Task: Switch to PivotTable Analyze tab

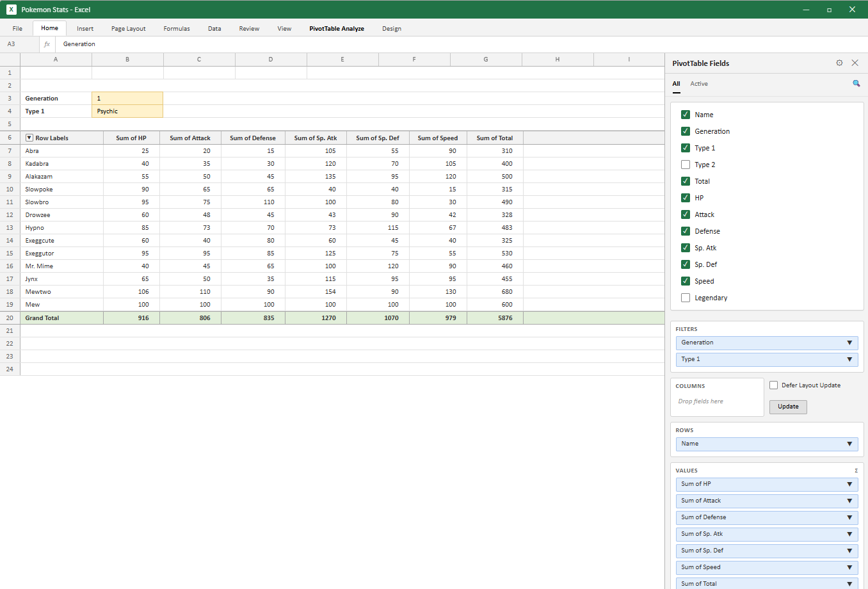Action: tap(337, 28)
